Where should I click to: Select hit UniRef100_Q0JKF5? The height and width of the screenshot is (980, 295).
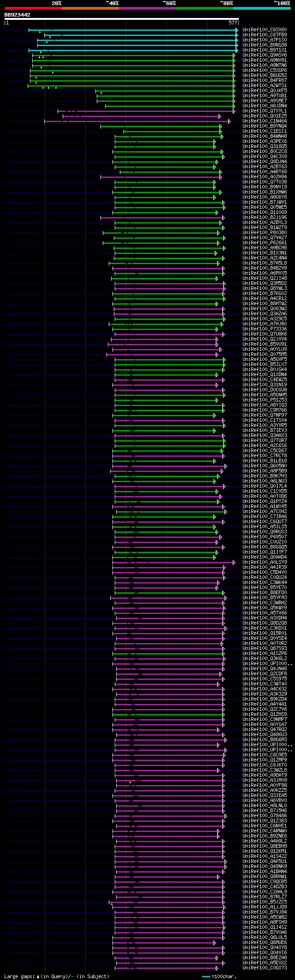(x=265, y=91)
